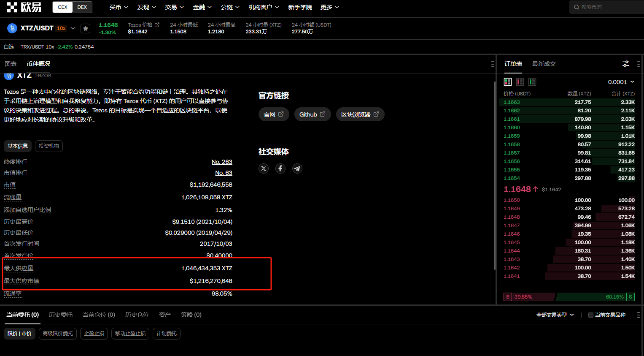Select 止盈止损 order filter
The width and height of the screenshot is (644, 356).
(x=94, y=334)
